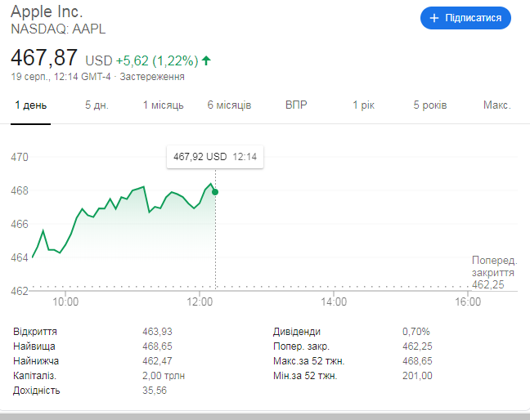This screenshot has width=530, height=420.
Task: Click the 467,92 USD 12:14 tooltip
Action: point(215,157)
